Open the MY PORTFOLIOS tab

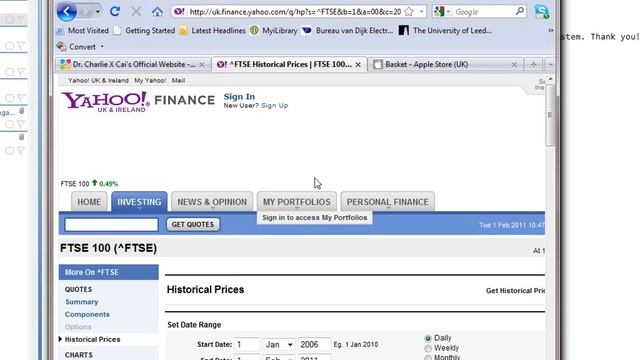[297, 202]
